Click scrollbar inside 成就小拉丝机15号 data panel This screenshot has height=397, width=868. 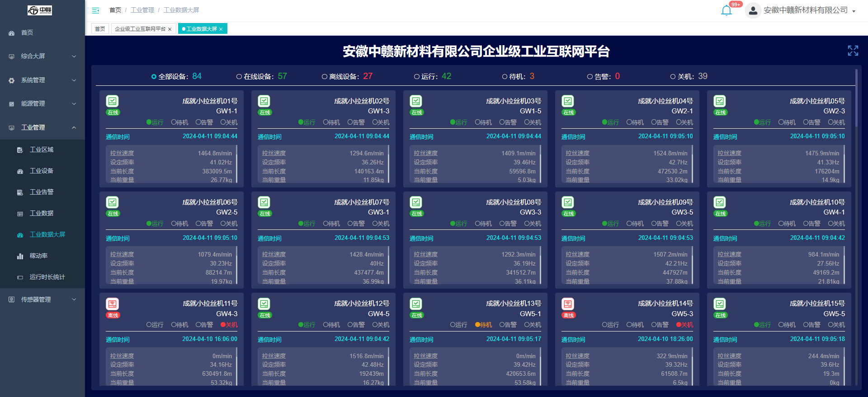click(844, 367)
